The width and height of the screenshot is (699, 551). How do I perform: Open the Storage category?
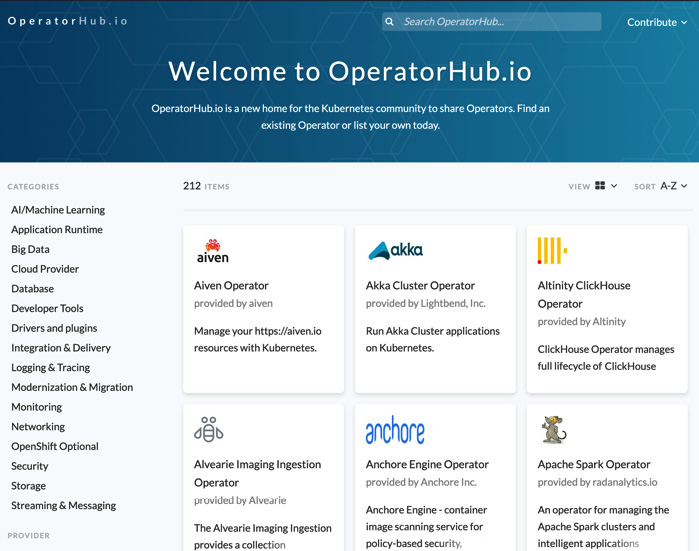[29, 485]
